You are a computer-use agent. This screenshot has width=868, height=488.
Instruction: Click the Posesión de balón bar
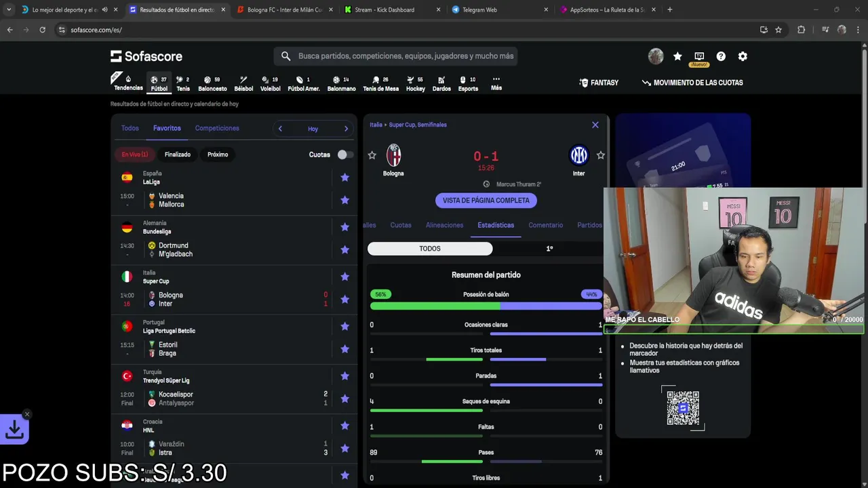[x=486, y=306]
